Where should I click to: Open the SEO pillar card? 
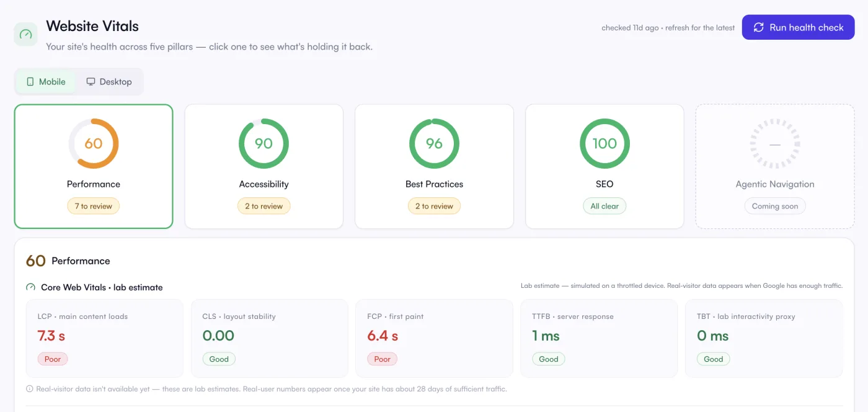[x=604, y=166]
